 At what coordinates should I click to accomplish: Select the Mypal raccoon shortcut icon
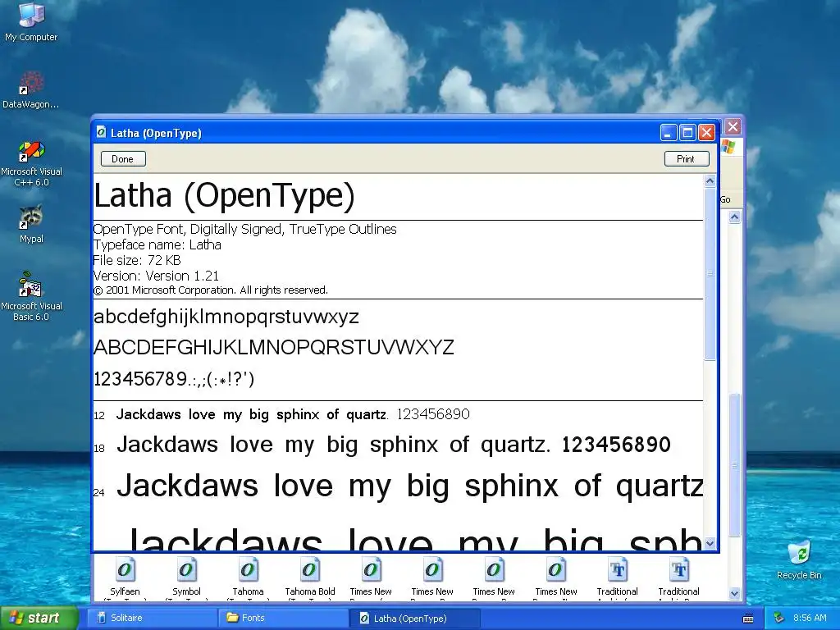pyautogui.click(x=31, y=224)
